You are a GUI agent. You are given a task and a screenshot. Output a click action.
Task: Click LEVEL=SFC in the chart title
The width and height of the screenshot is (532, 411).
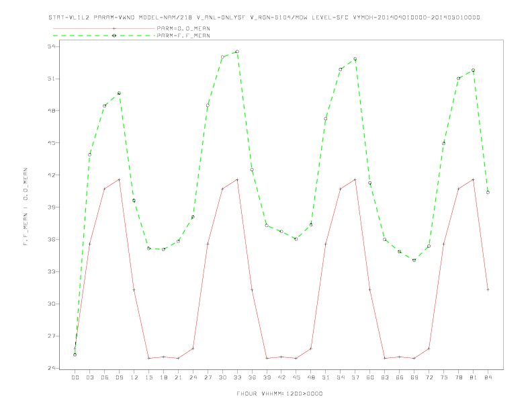330,17
